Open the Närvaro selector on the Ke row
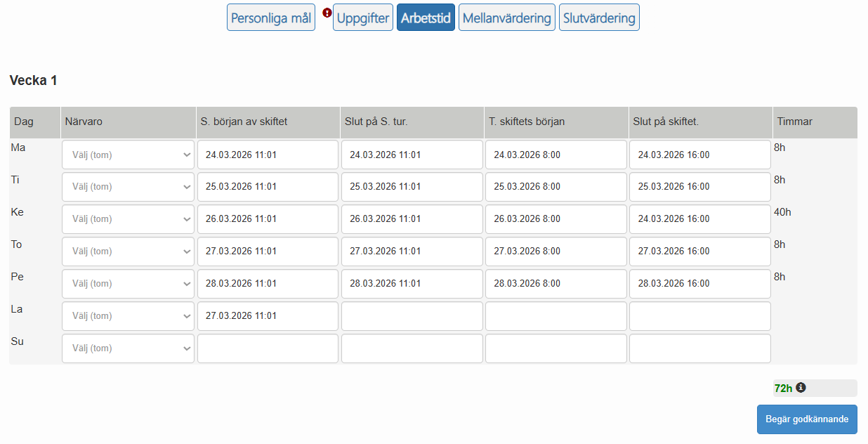 tap(127, 218)
